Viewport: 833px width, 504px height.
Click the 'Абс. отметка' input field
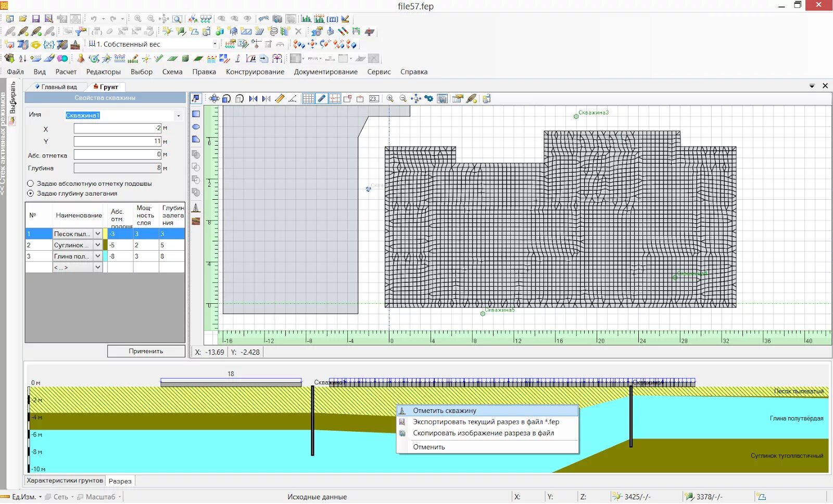[118, 154]
